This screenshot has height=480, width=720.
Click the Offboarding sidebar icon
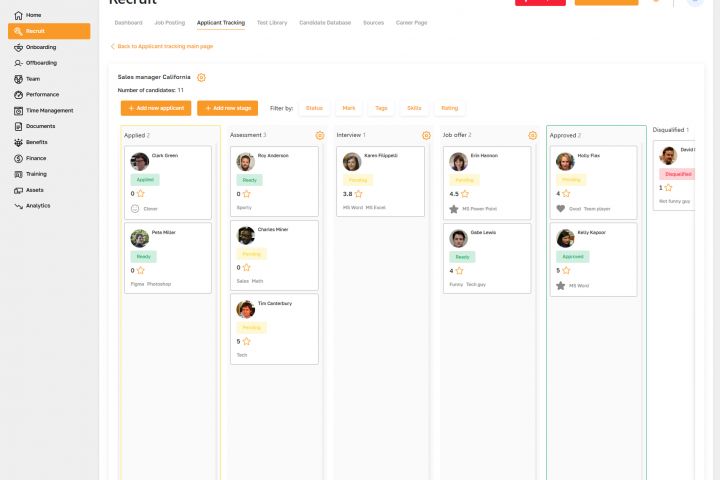pyautogui.click(x=18, y=63)
